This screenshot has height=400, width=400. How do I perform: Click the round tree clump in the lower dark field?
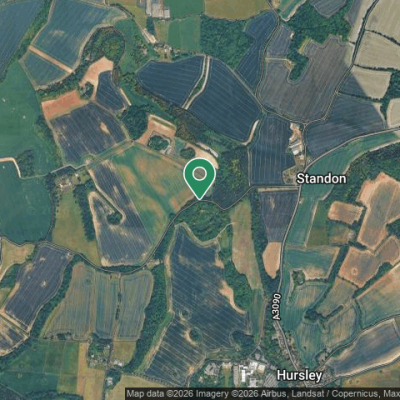tap(195, 334)
